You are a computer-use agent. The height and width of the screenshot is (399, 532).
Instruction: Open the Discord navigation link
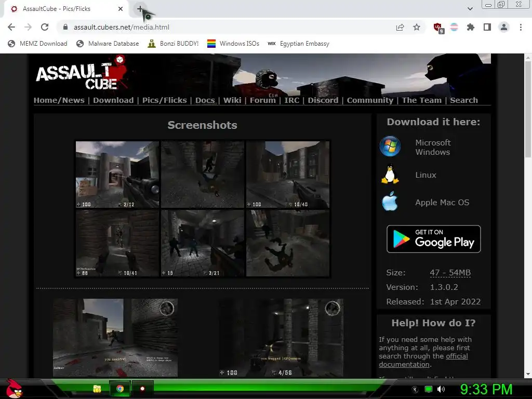(x=323, y=100)
